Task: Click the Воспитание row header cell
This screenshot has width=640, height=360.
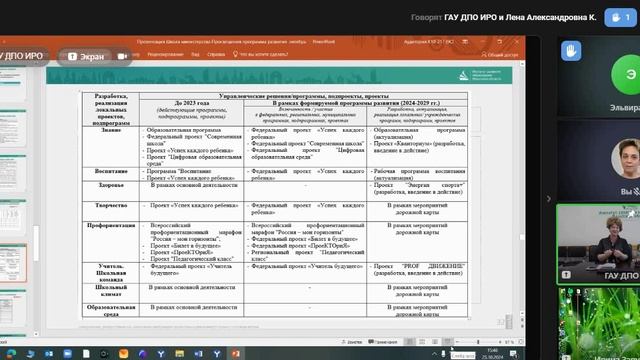Action: click(x=111, y=174)
